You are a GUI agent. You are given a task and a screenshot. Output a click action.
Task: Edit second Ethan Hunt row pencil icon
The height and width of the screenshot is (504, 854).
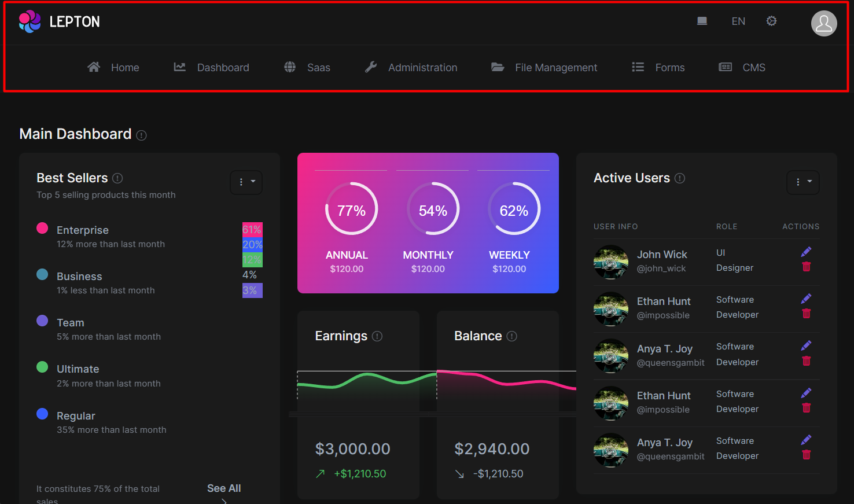(806, 393)
